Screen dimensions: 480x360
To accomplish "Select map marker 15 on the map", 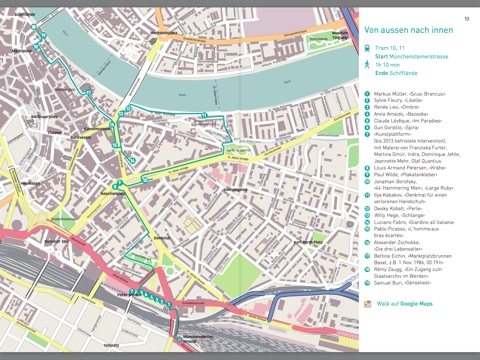I will tap(115, 145).
